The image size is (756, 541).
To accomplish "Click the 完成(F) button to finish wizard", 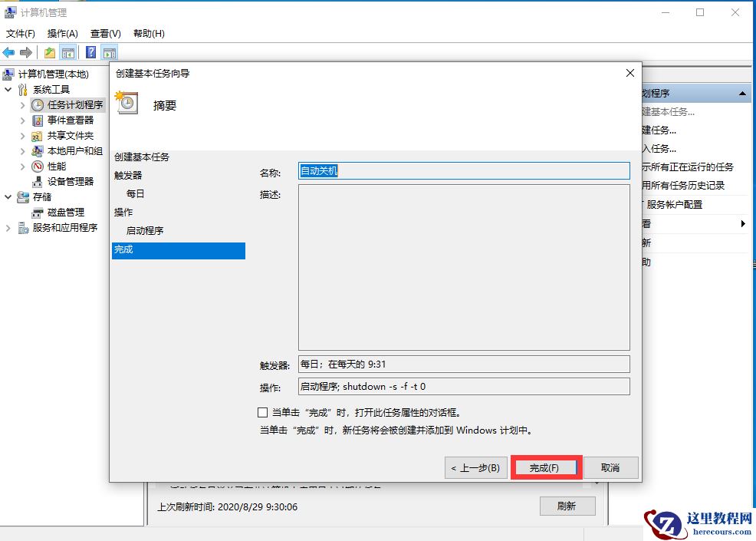I will pos(545,467).
